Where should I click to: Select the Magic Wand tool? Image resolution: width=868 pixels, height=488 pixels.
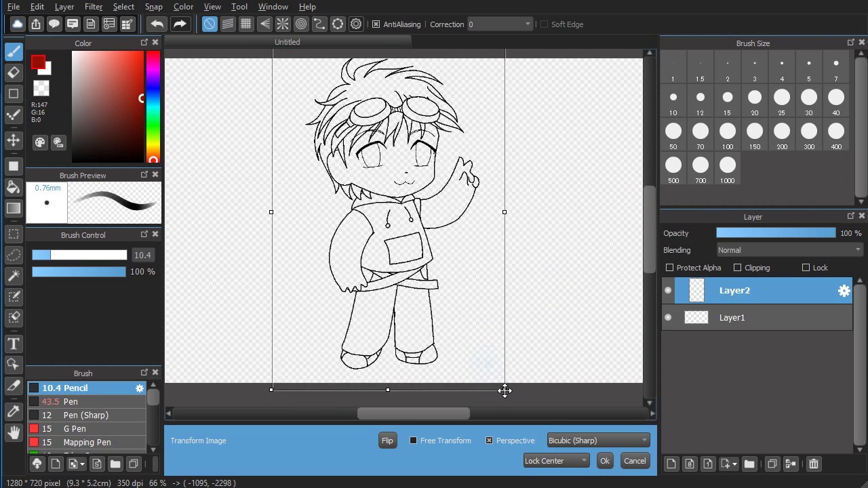pos(14,276)
